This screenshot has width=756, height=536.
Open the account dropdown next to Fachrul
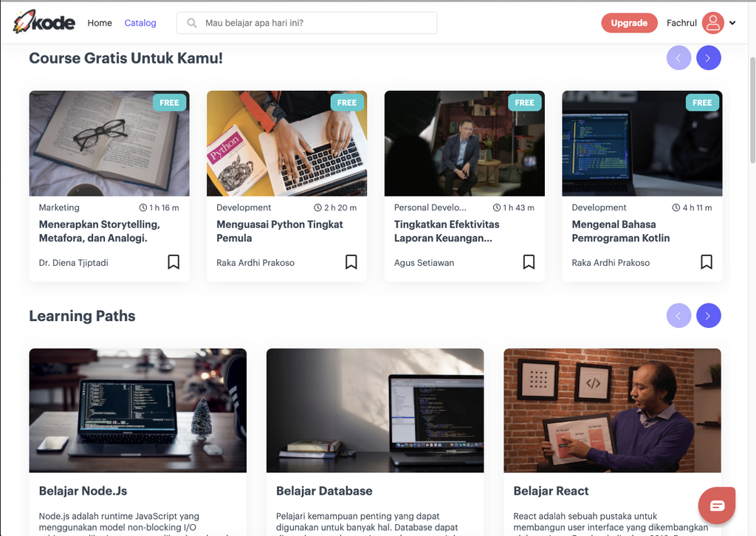click(x=732, y=23)
